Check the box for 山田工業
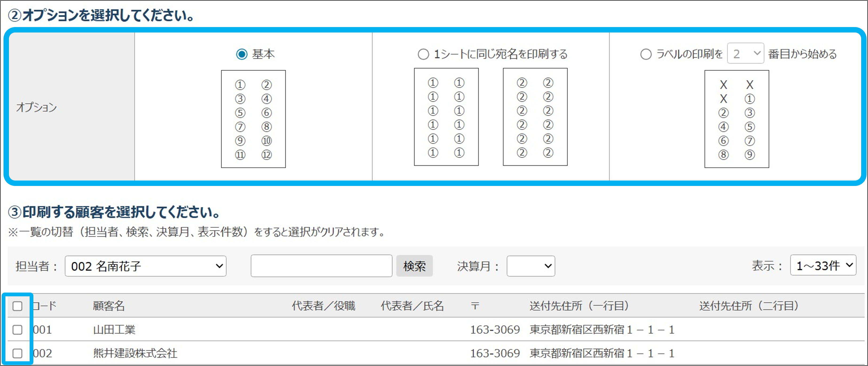 click(18, 330)
